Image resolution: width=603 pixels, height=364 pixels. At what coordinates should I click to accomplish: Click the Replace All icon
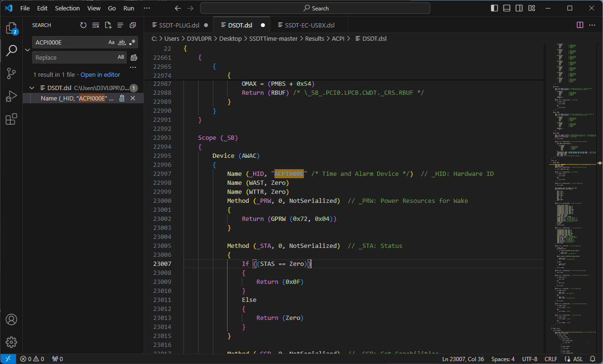(134, 57)
